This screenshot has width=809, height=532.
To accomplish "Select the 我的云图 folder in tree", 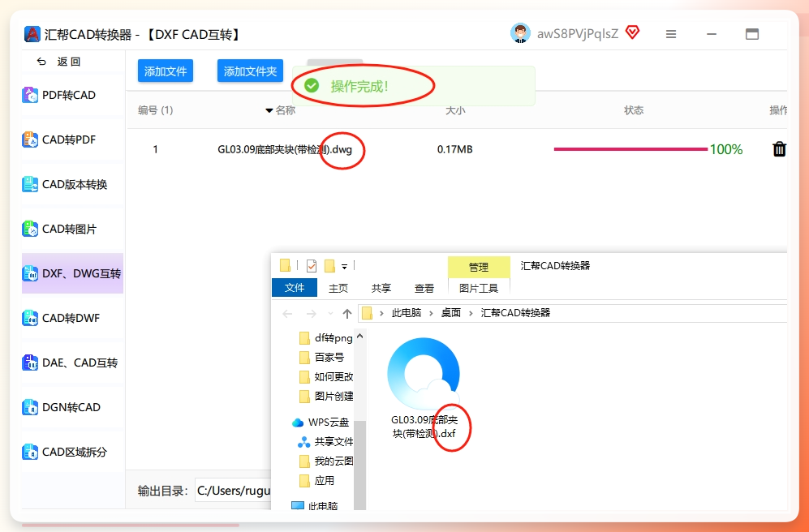I will point(326,461).
